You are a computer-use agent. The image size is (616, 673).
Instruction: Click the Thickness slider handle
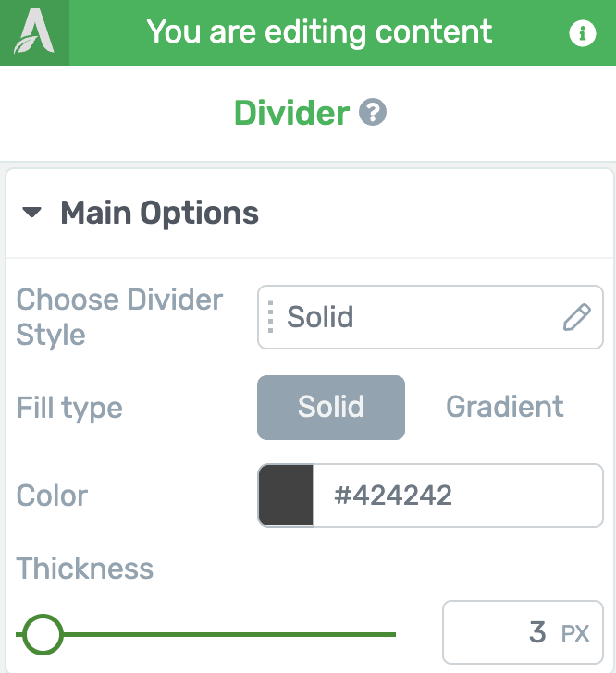click(x=43, y=634)
